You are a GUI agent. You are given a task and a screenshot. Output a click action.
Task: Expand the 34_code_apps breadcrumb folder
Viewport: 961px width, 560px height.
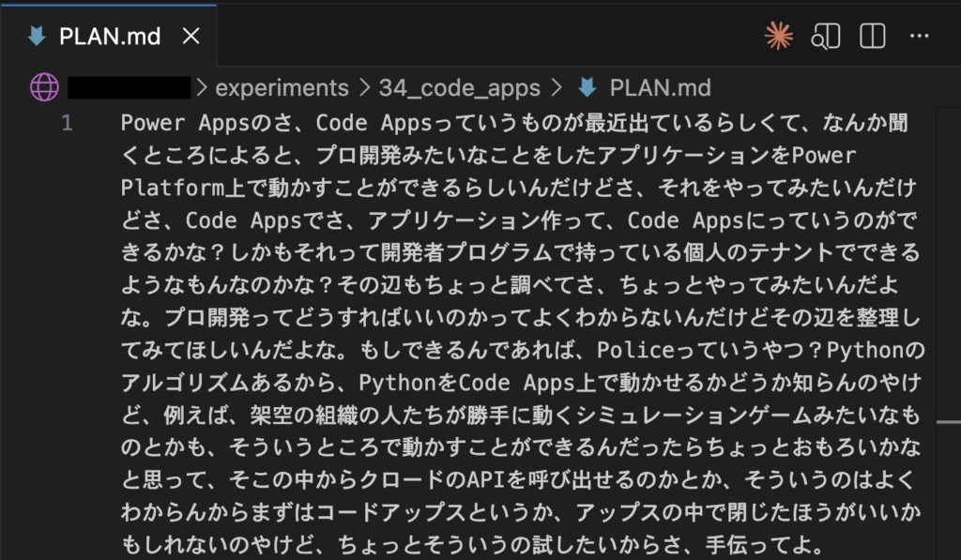(x=459, y=88)
